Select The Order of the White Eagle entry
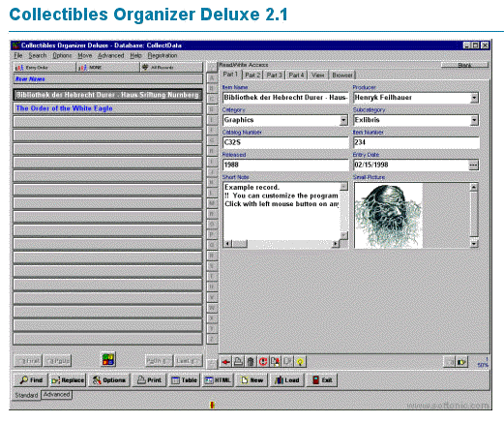This screenshot has width=504, height=423. pyautogui.click(x=107, y=108)
